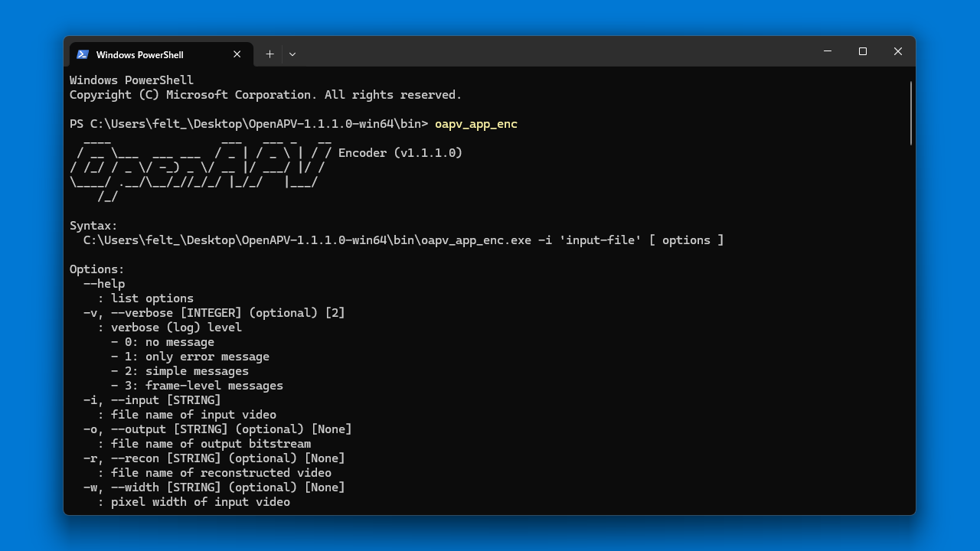Minimize the terminal window
This screenshot has width=980, height=551.
pyautogui.click(x=828, y=51)
